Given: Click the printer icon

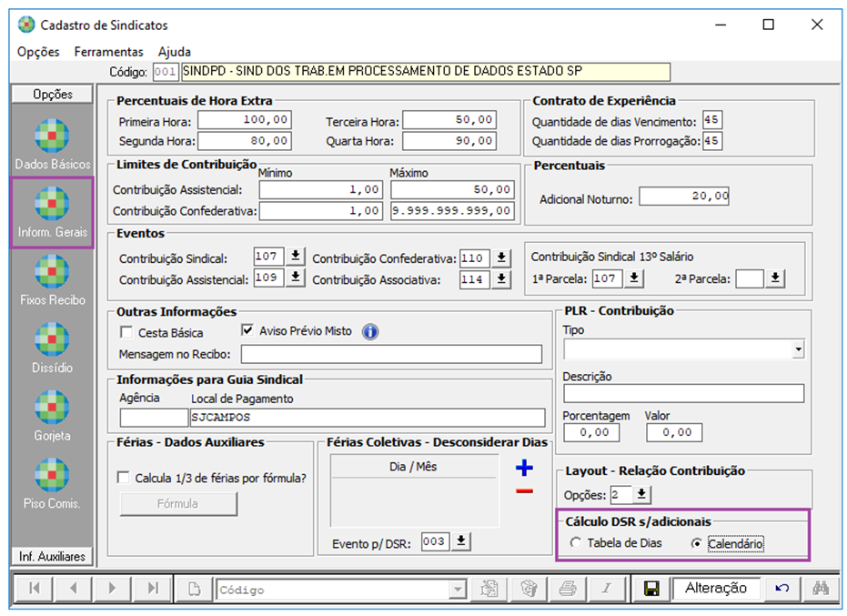Looking at the screenshot, I should (x=568, y=589).
